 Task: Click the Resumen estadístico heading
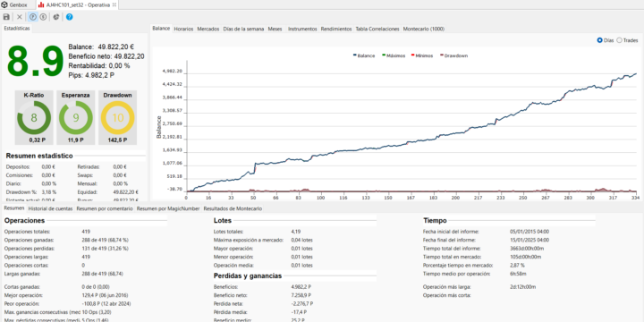point(39,156)
